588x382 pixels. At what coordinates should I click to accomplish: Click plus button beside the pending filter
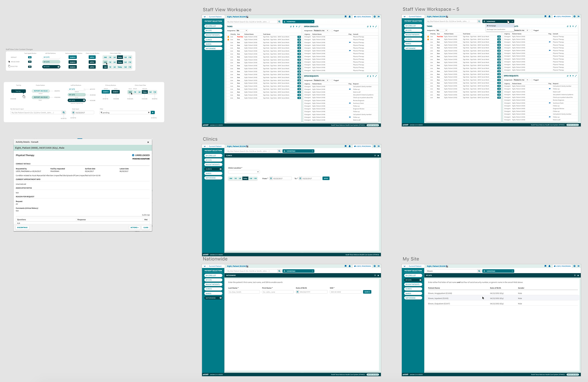153,113
